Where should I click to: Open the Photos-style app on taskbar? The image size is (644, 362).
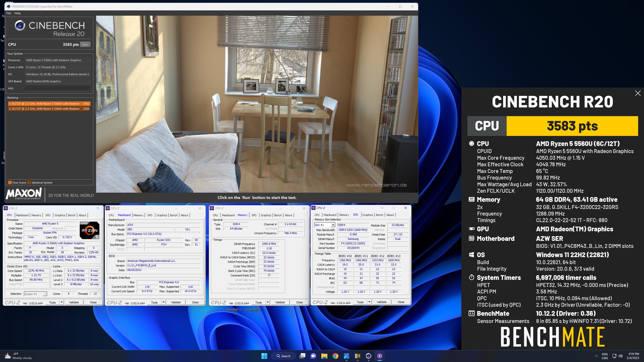[x=346, y=356]
